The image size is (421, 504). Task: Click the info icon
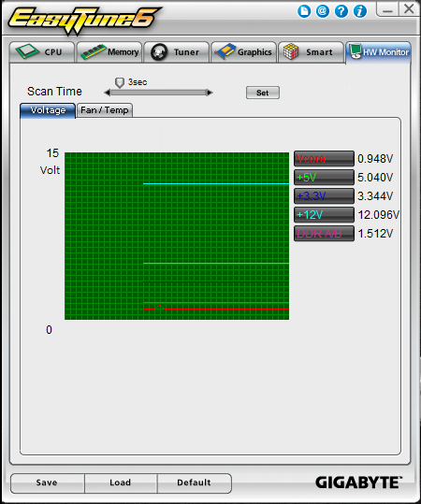(x=360, y=11)
